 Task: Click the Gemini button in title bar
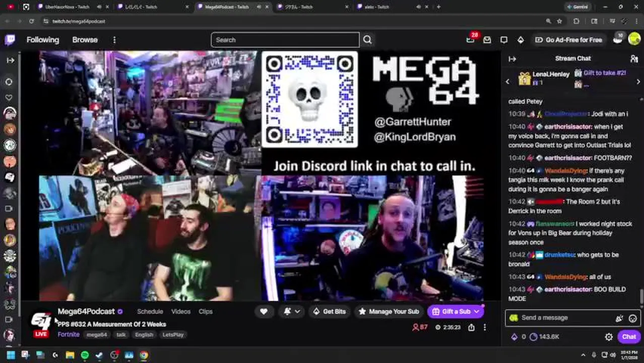[577, 7]
